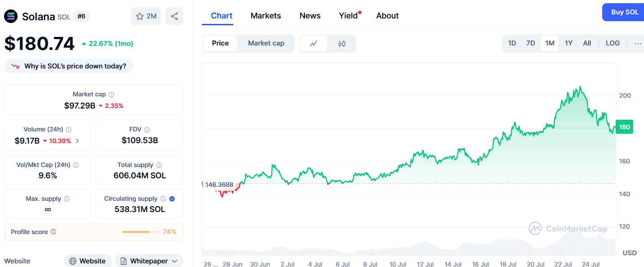The height and width of the screenshot is (267, 644).
Task: Switch to candlestick chart icon
Action: [342, 44]
